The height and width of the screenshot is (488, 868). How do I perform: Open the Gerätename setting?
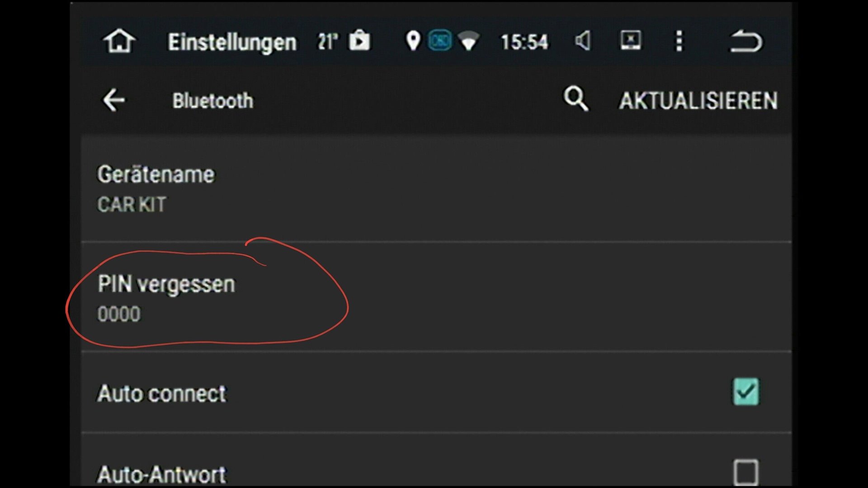point(436,188)
